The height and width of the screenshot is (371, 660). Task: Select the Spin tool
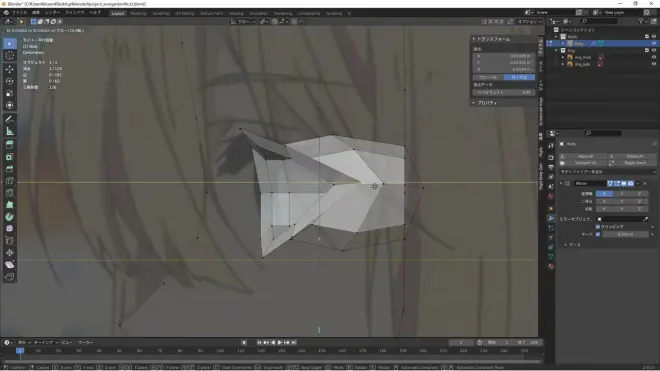pos(10,217)
